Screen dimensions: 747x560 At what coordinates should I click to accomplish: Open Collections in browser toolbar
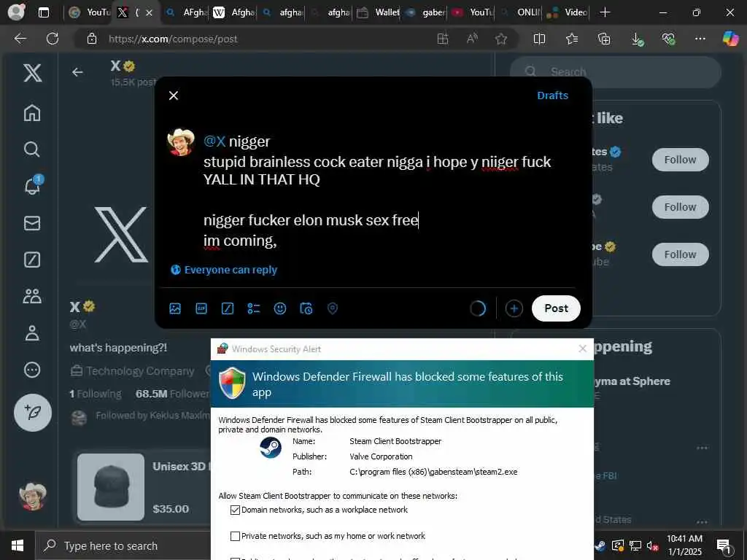pos(603,39)
